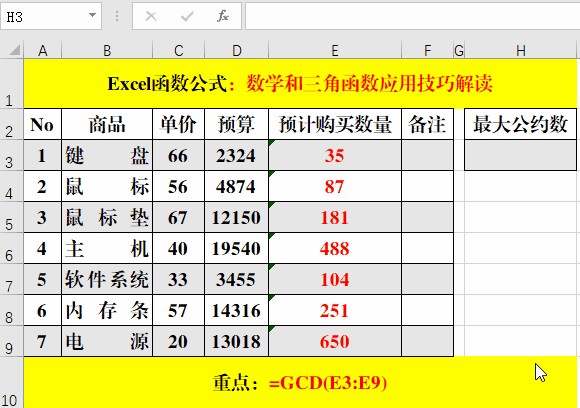
Task: Select column C header
Action: click(178, 50)
